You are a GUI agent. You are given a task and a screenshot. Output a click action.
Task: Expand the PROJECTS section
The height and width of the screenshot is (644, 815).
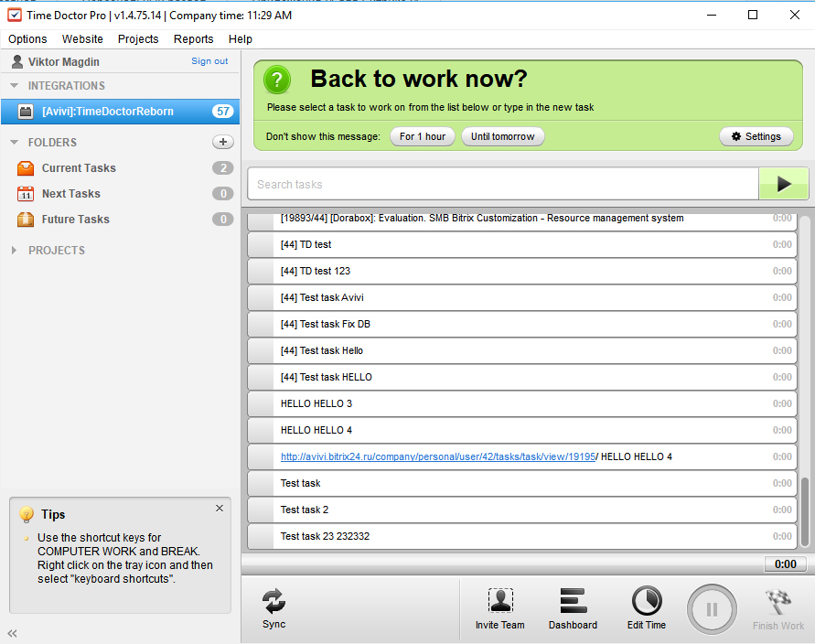[x=14, y=251]
